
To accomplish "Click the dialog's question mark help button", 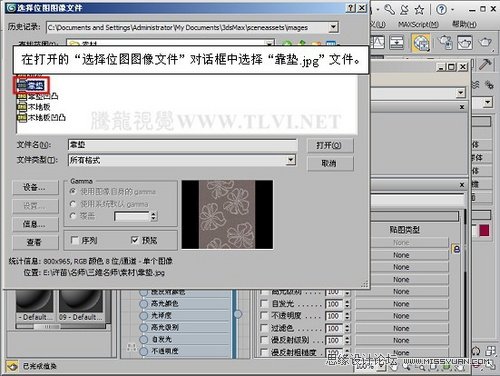I will (x=350, y=8).
